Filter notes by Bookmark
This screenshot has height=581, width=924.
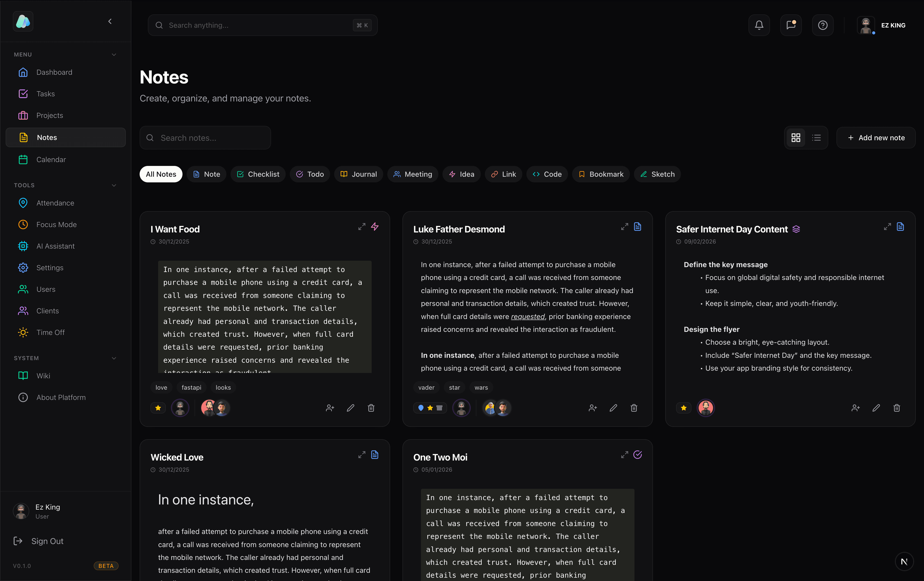click(601, 174)
